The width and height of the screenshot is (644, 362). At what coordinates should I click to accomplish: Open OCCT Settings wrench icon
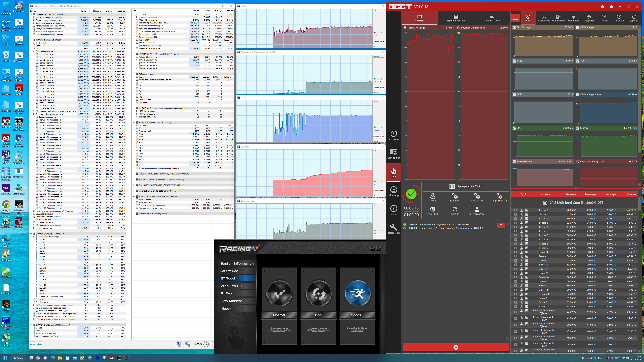(x=393, y=229)
